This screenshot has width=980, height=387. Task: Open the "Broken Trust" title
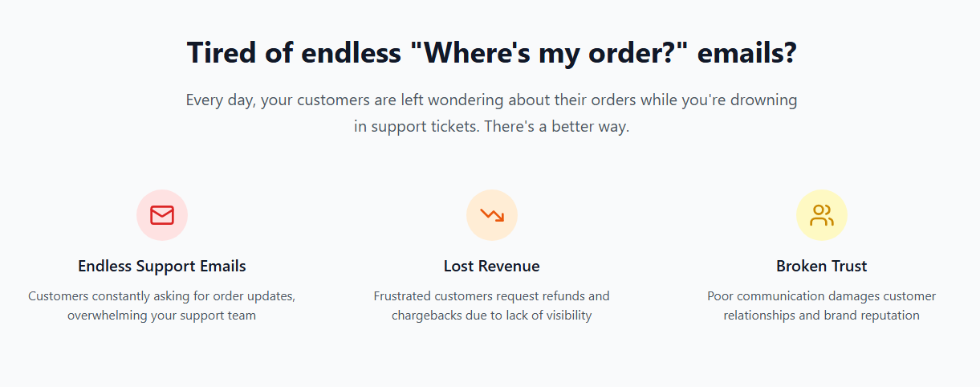(822, 266)
